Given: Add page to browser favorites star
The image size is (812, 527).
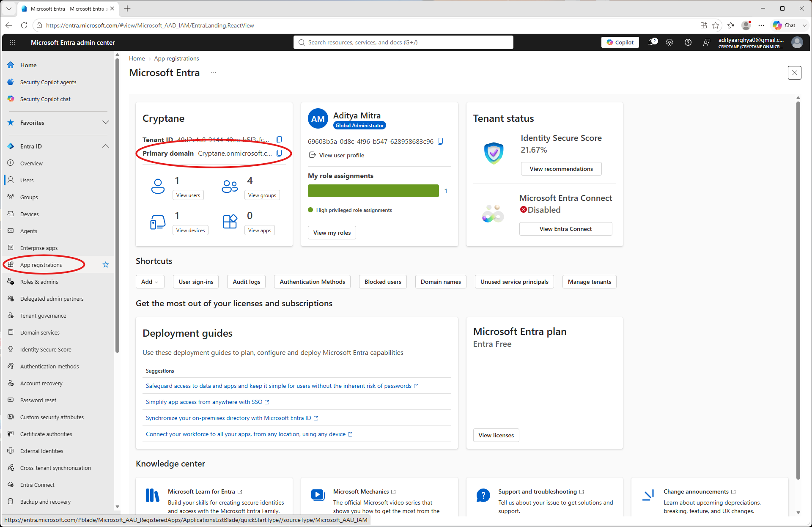Looking at the screenshot, I should [x=716, y=25].
